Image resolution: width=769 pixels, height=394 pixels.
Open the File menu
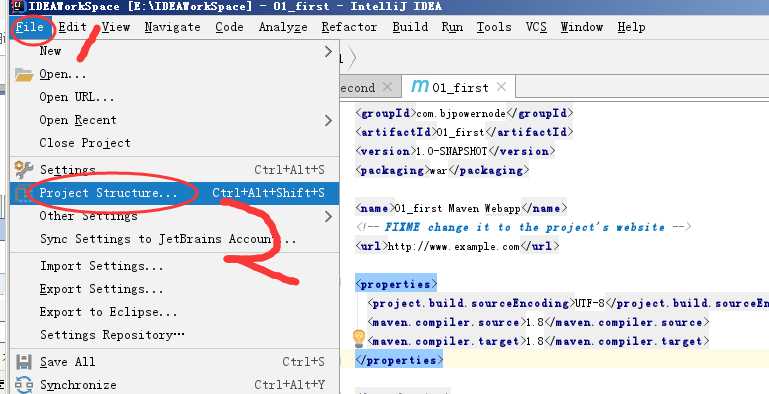click(x=29, y=27)
